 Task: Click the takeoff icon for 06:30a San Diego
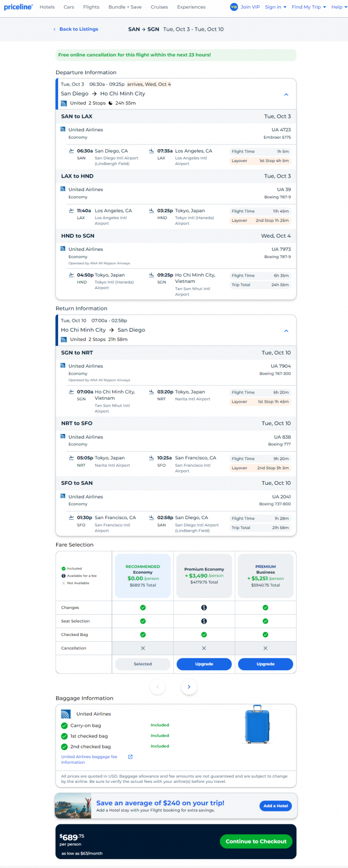point(71,151)
